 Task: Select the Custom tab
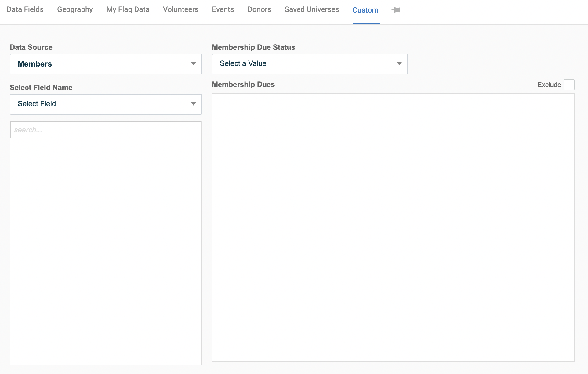(365, 10)
